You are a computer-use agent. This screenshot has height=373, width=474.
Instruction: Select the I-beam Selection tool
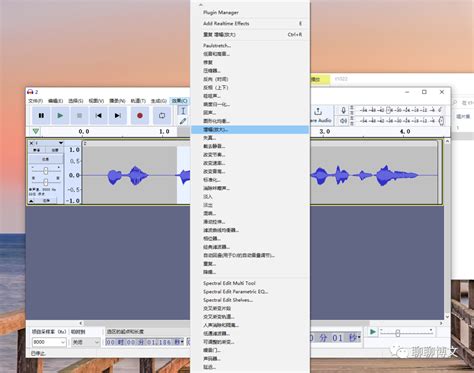(183, 111)
